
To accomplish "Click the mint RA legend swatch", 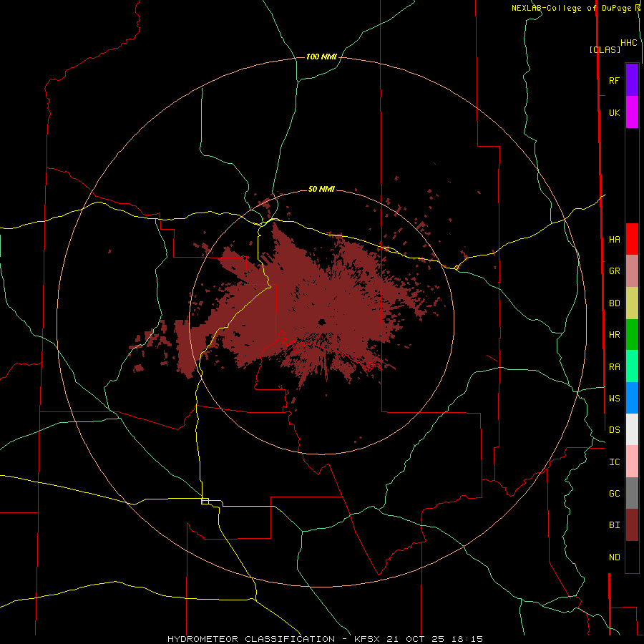I will click(632, 366).
